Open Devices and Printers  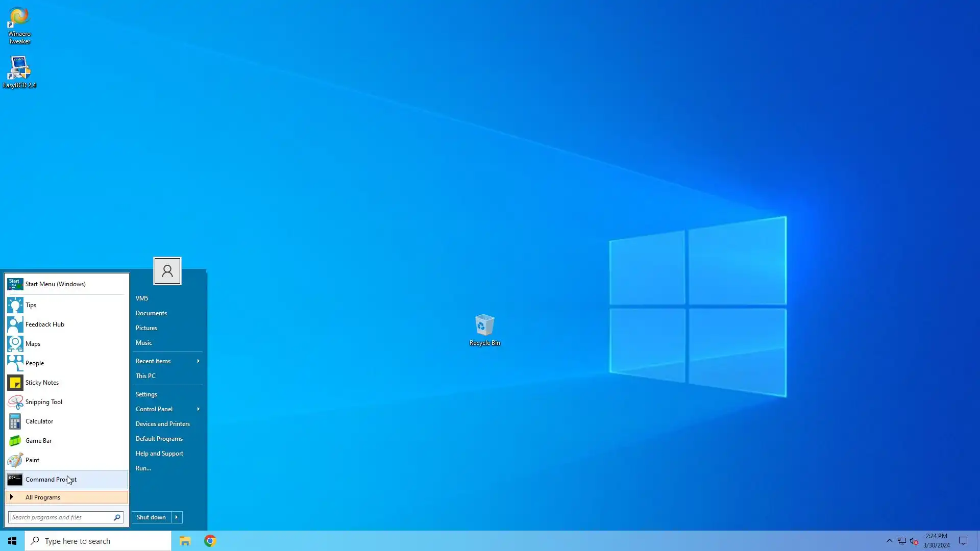(162, 424)
